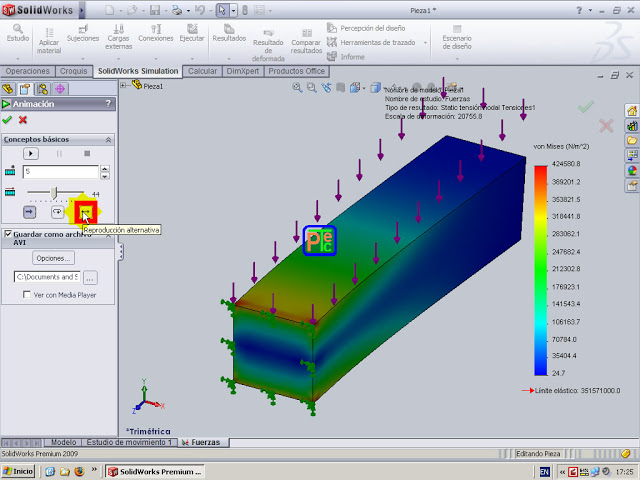Expand the Pieza1 tree node
This screenshot has height=480, width=640.
pos(123,85)
